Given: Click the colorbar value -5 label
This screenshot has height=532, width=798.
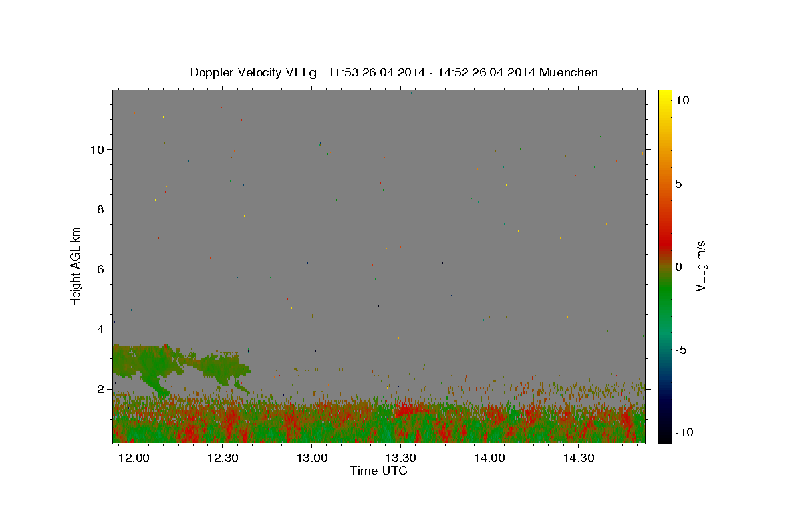Looking at the screenshot, I should (x=680, y=350).
